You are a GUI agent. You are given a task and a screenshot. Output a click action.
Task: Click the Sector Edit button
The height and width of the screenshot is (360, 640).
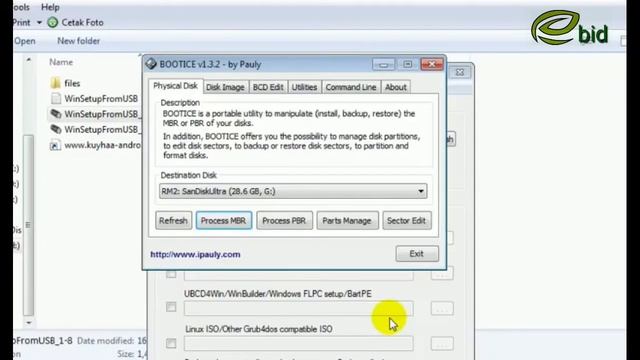407,220
